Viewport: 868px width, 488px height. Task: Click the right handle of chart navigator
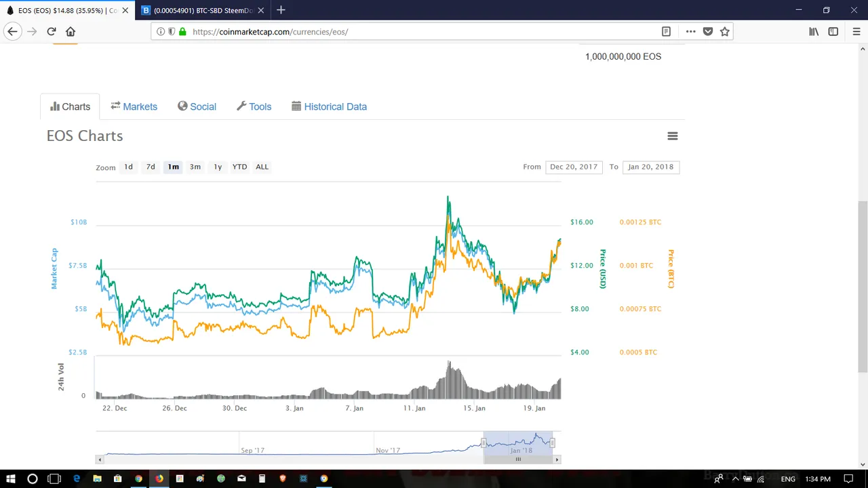(x=553, y=443)
